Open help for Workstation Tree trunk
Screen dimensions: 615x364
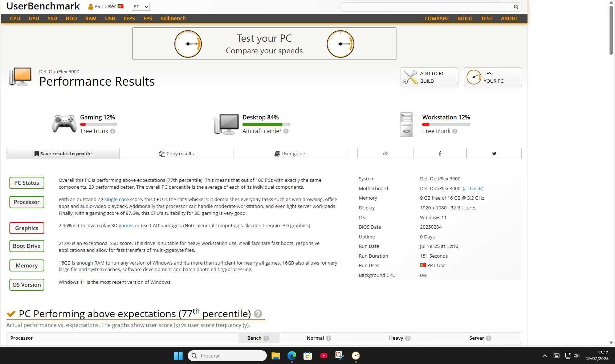click(455, 131)
